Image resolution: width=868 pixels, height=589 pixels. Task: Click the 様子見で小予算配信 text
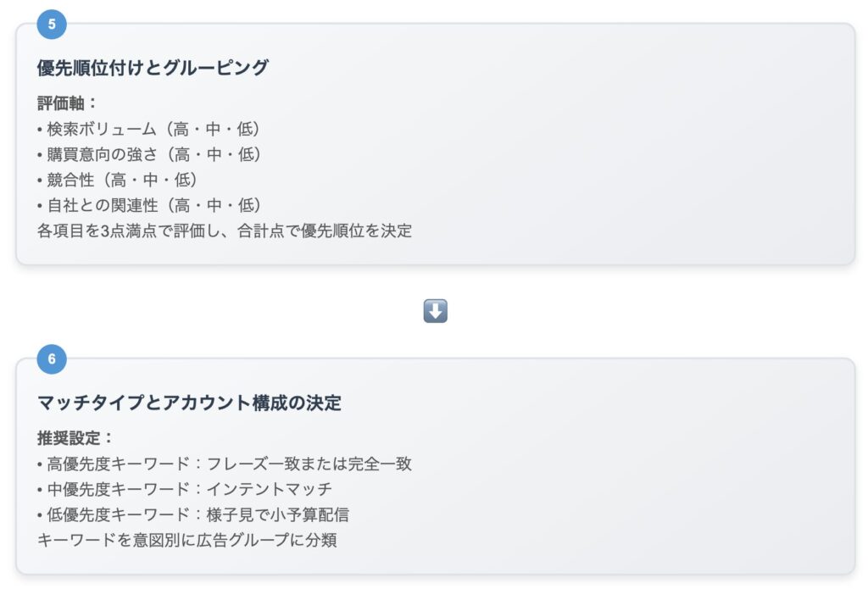277,514
